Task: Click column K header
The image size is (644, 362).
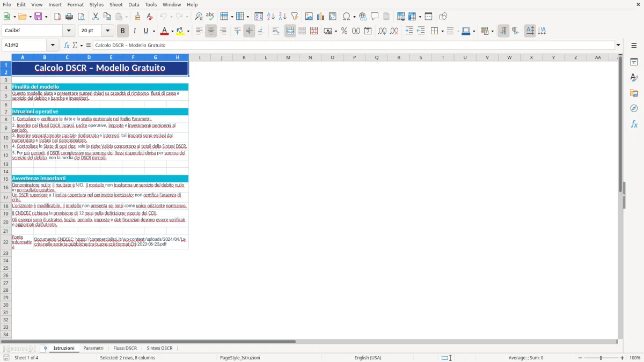Action: [x=244, y=57]
